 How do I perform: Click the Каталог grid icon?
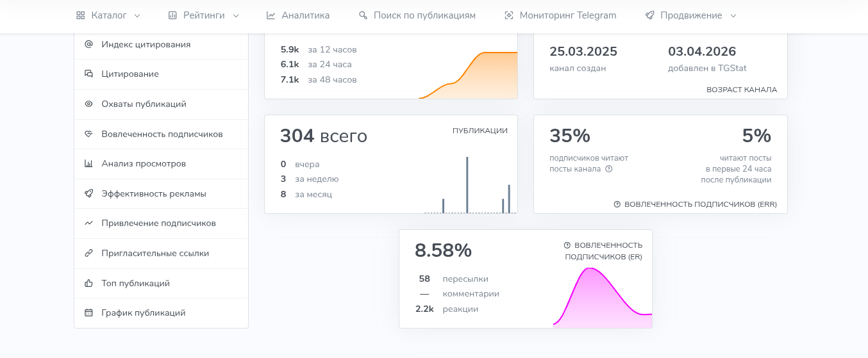[80, 15]
